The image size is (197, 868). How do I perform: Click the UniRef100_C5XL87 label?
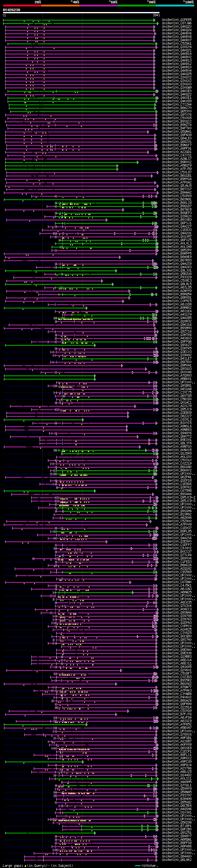point(177,172)
